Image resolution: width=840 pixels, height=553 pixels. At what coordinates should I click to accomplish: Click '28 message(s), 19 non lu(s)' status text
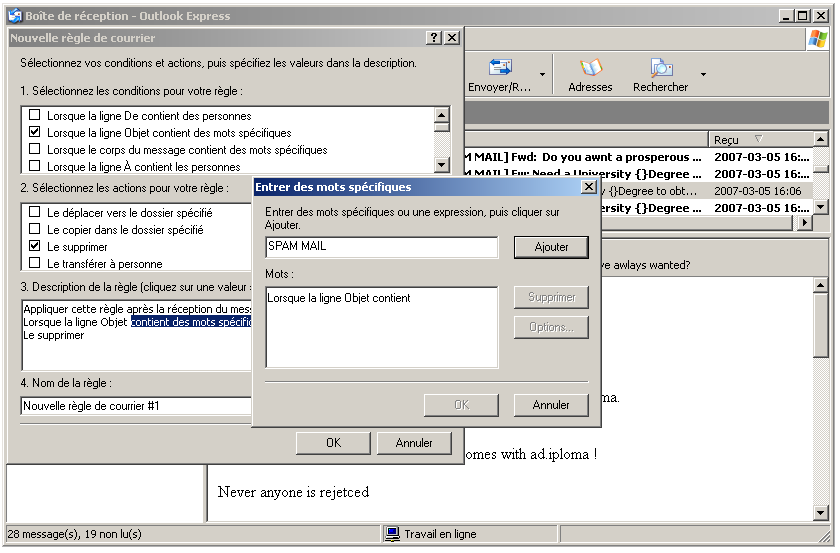(74, 534)
